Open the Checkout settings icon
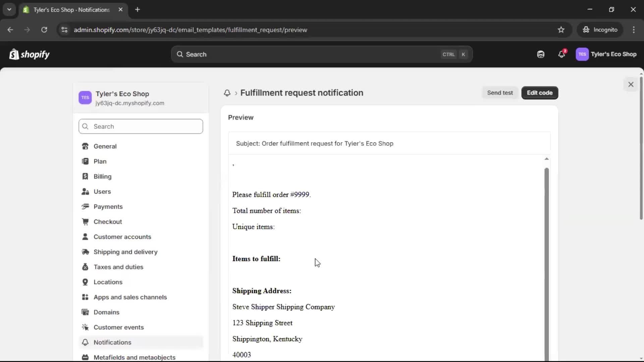644x362 pixels. click(x=85, y=222)
